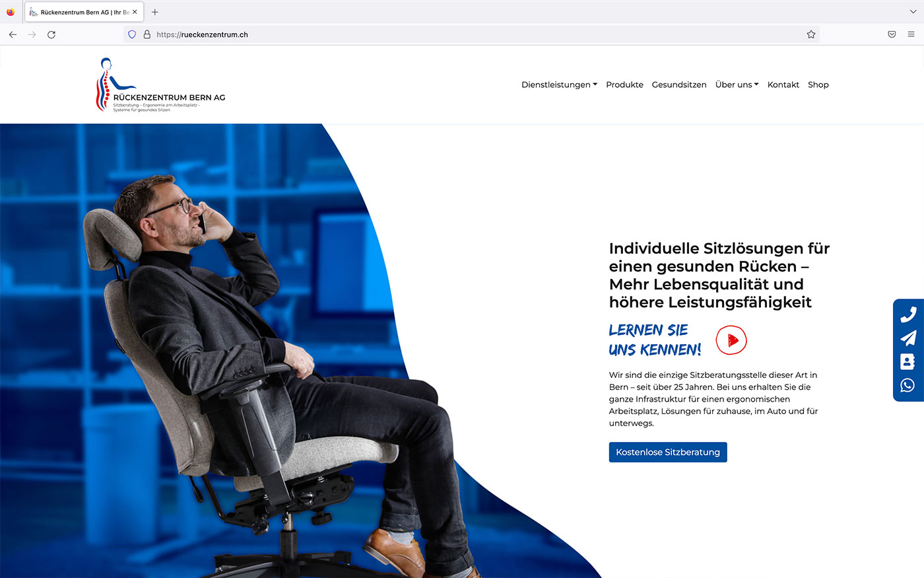Open the Kontakt link
The image size is (924, 578).
pyautogui.click(x=783, y=85)
